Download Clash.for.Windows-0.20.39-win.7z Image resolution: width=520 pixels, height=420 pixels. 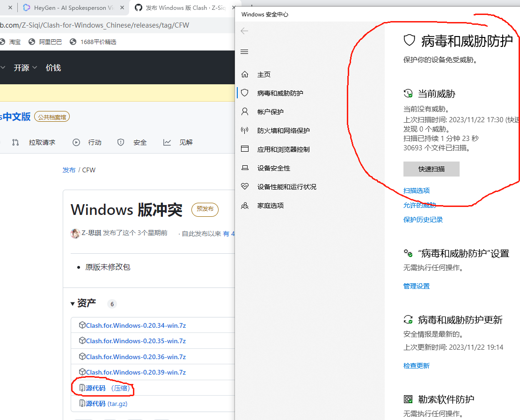(x=136, y=372)
